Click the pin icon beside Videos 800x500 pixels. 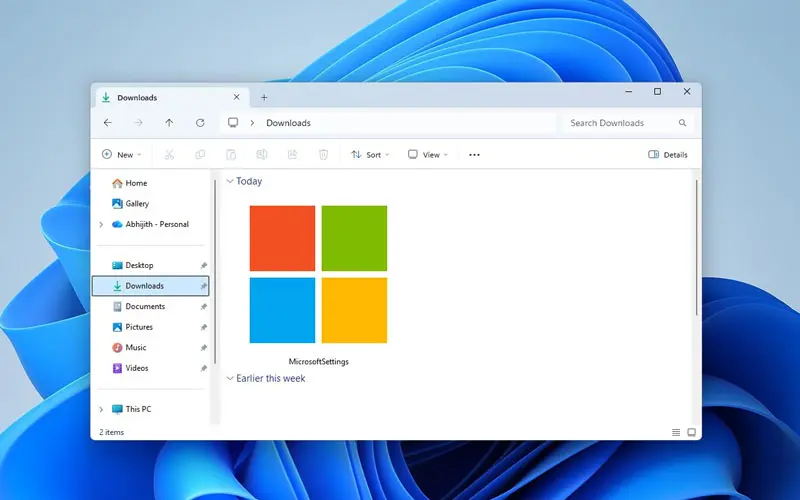click(203, 368)
